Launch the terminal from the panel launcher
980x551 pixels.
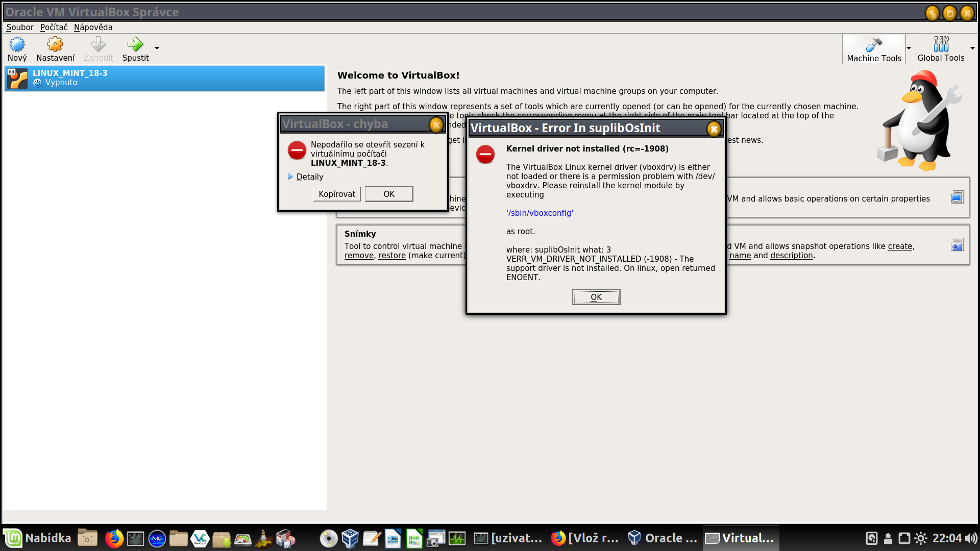(x=135, y=538)
